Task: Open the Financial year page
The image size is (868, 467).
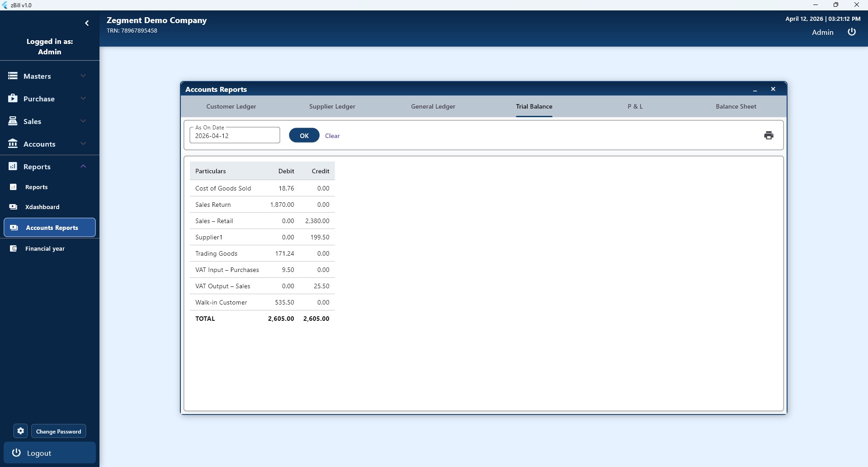Action: [x=45, y=248]
